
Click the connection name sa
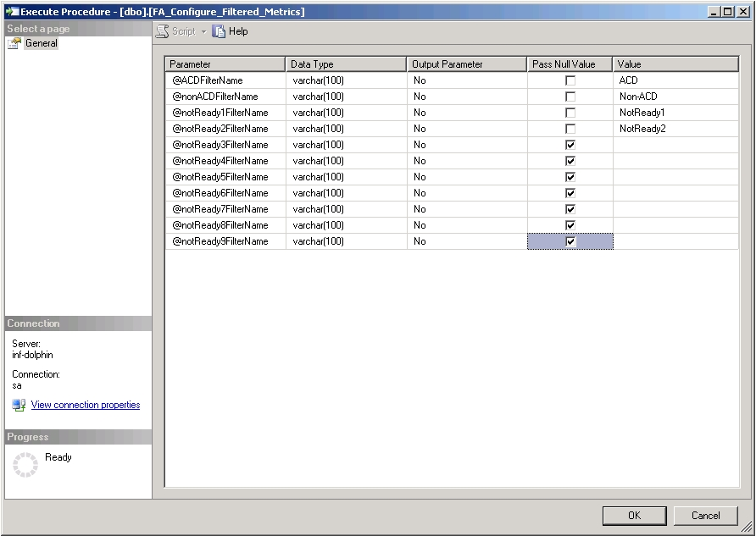point(17,386)
